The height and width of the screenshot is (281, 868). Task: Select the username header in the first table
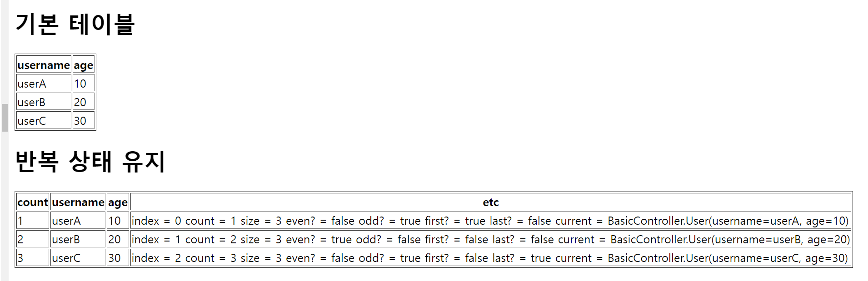click(x=44, y=65)
